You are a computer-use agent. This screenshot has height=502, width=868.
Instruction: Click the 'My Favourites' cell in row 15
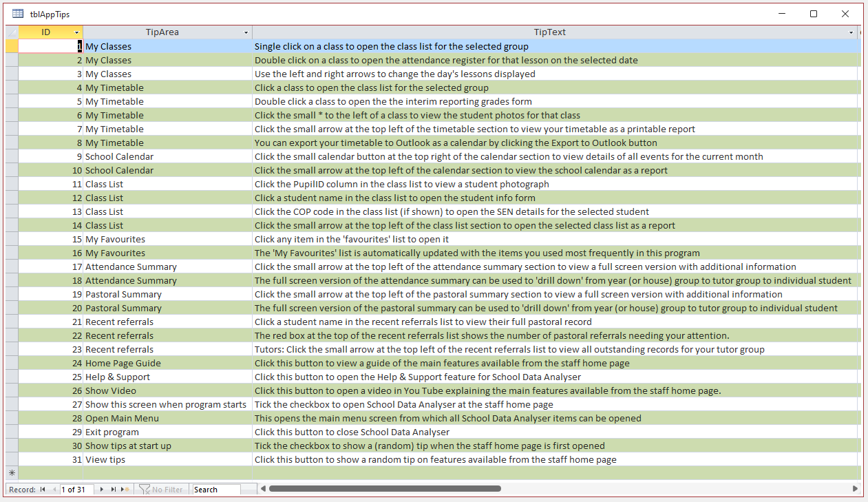coord(168,239)
